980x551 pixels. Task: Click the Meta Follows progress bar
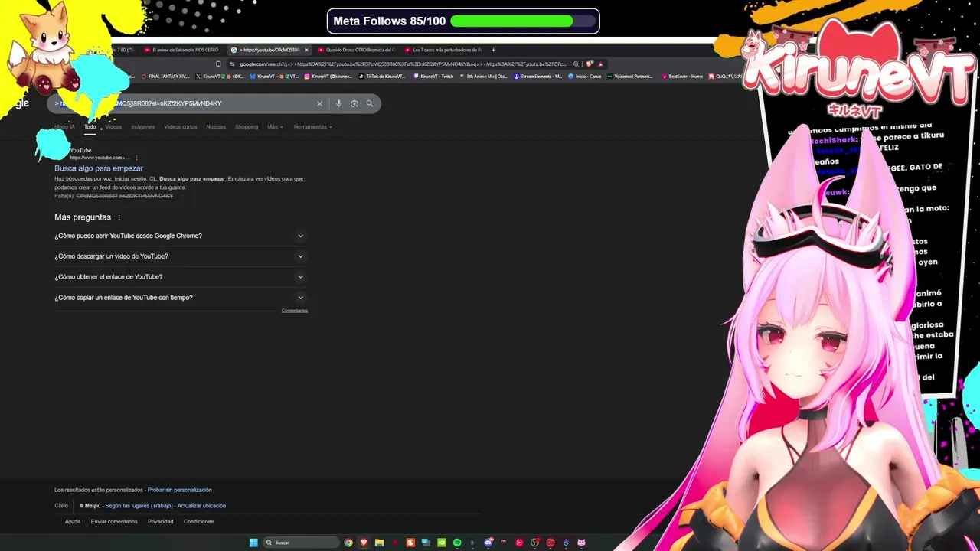524,21
